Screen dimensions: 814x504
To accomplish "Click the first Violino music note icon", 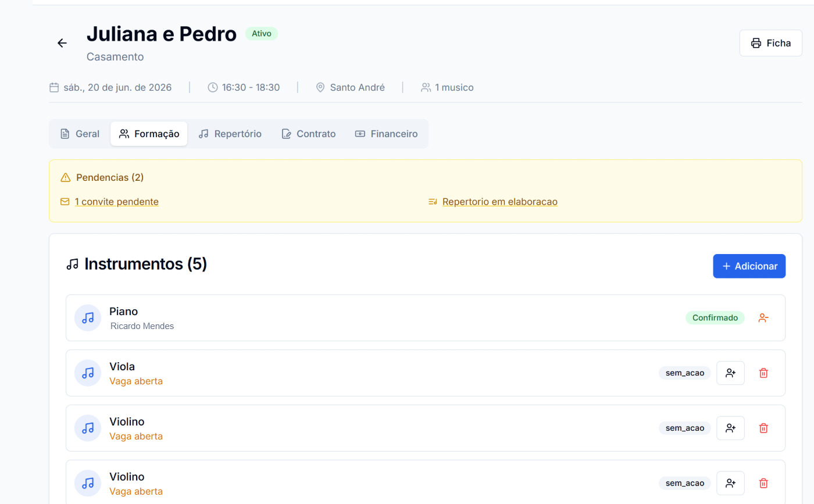I will [x=88, y=428].
